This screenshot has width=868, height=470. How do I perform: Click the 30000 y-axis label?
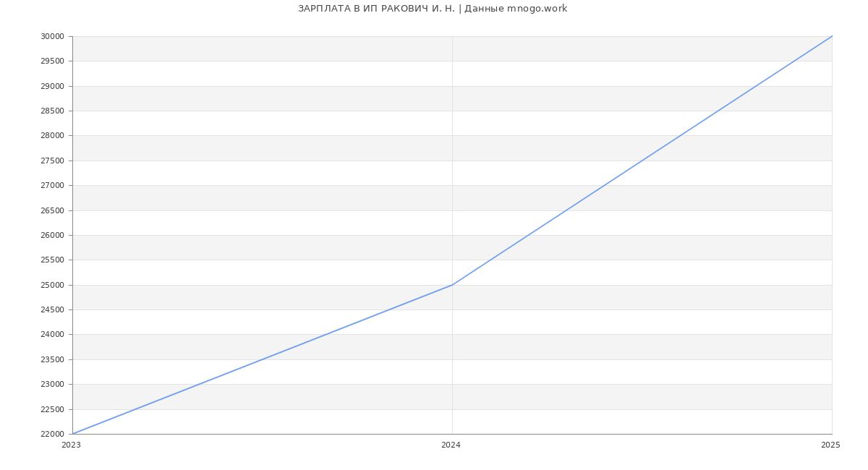tap(52, 37)
